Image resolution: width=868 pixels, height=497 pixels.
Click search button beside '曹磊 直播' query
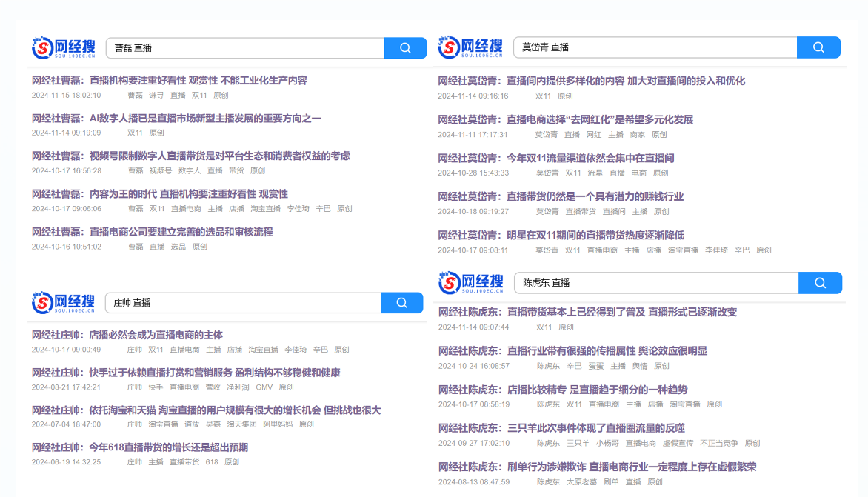(x=405, y=48)
